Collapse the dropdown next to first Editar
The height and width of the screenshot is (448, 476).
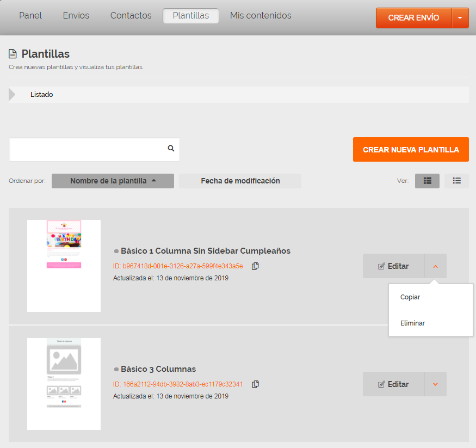pyautogui.click(x=435, y=266)
